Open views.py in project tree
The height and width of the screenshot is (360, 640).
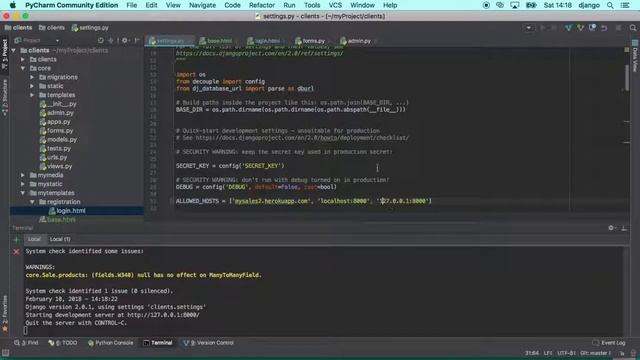[x=56, y=167]
